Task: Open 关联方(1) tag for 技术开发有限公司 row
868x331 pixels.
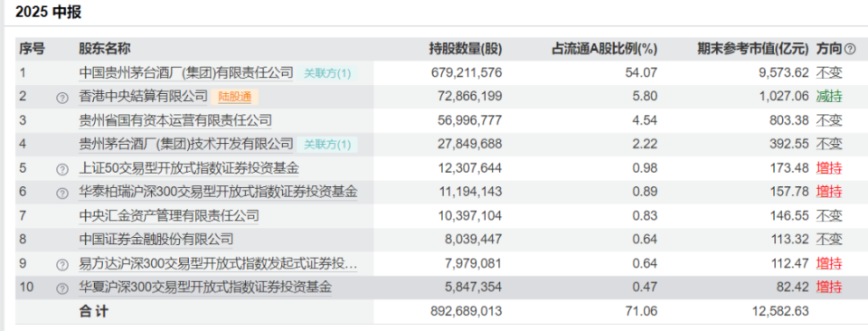Action: [x=327, y=145]
